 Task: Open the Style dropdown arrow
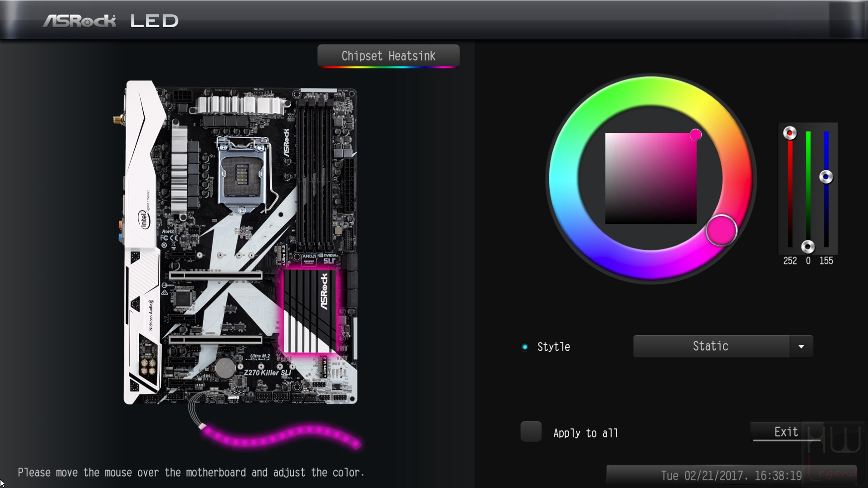click(801, 347)
